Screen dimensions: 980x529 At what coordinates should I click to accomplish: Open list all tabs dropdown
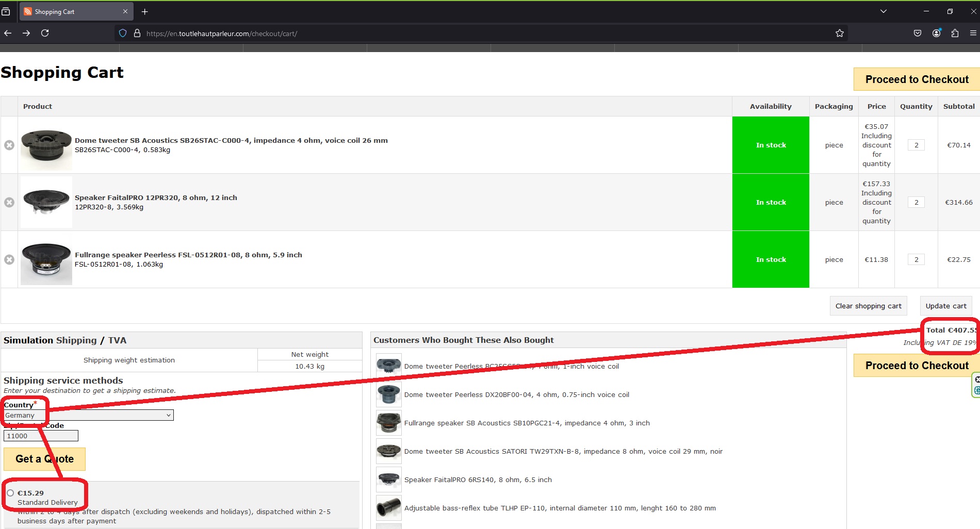coord(884,11)
